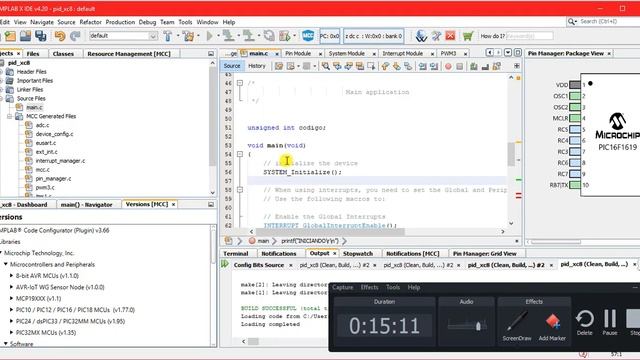640x360 pixels.
Task: Expand the MCP19XXX version entry
Action: (11, 298)
